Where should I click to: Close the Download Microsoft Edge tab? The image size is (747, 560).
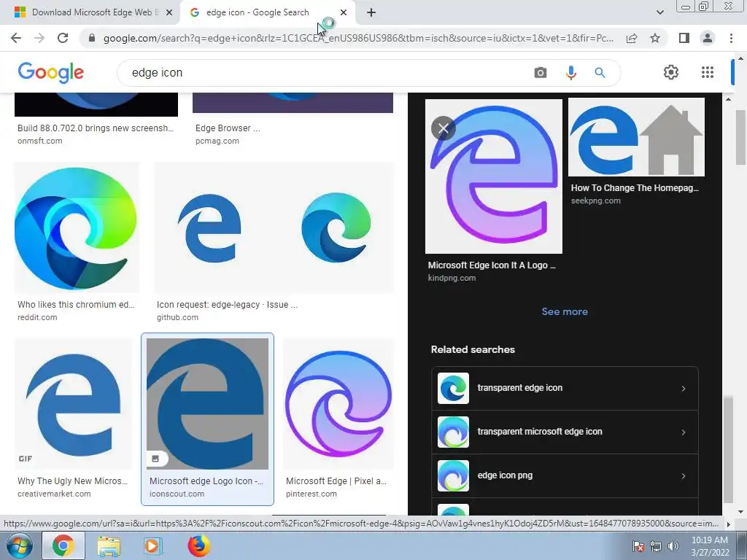[x=169, y=12]
